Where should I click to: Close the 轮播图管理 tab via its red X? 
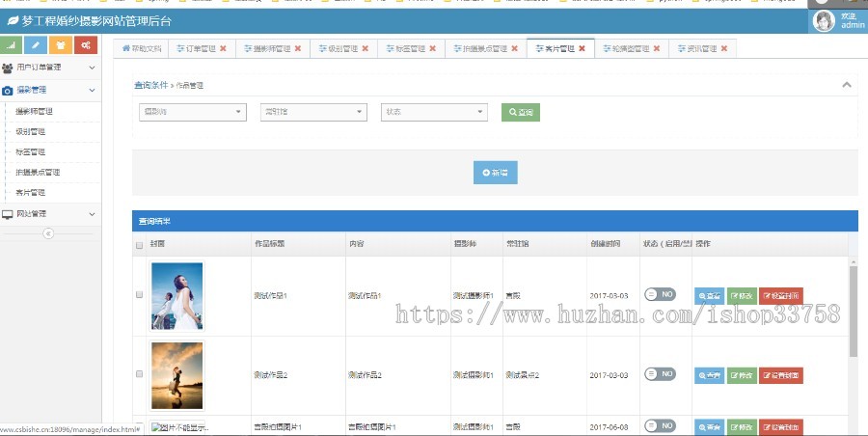657,49
